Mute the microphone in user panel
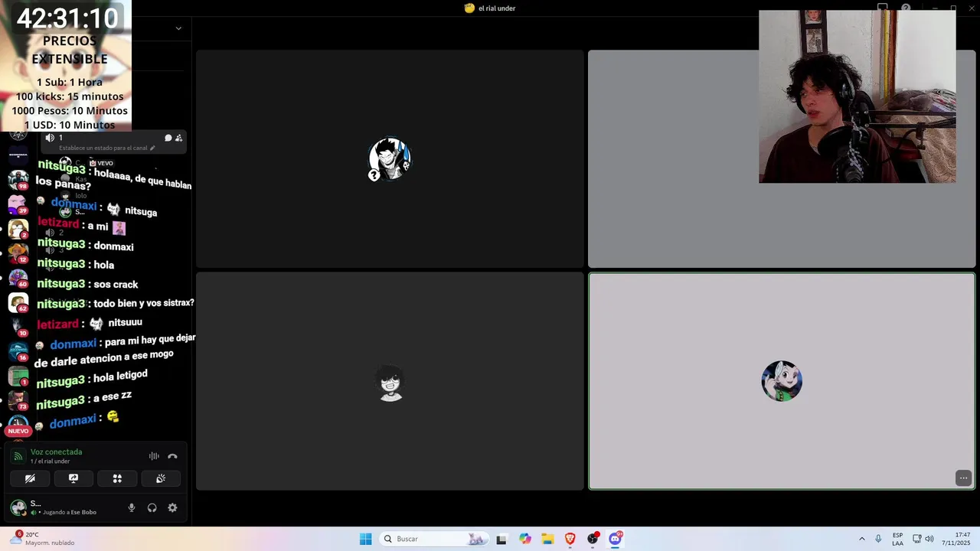Viewport: 980px width, 551px height. coord(132,507)
